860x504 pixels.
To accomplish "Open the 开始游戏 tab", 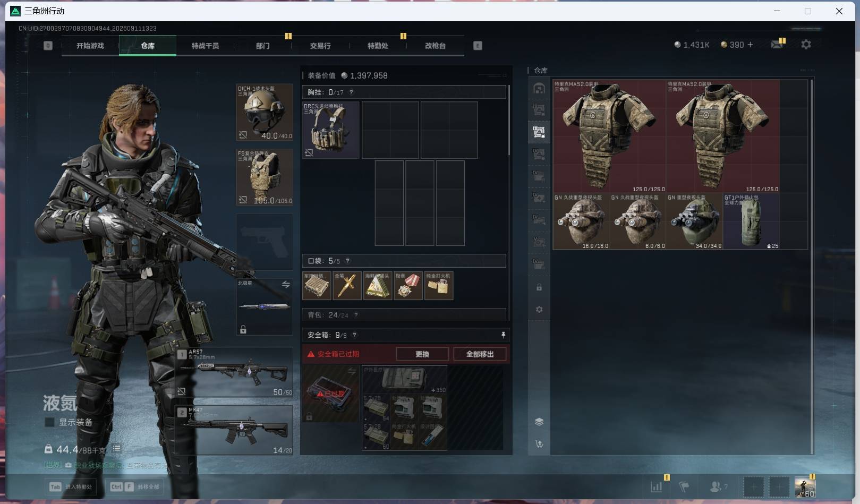I will (90, 46).
